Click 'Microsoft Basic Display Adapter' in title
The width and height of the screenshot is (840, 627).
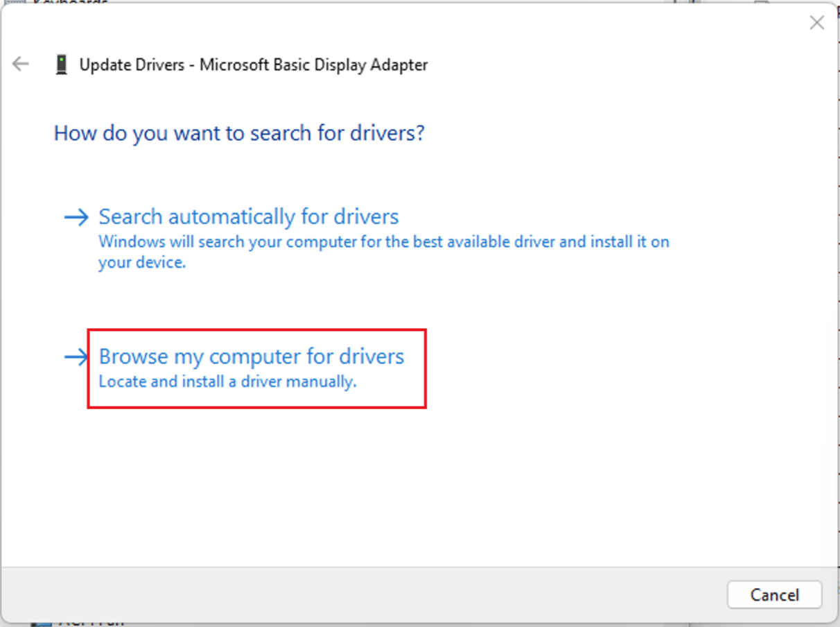tap(313, 65)
